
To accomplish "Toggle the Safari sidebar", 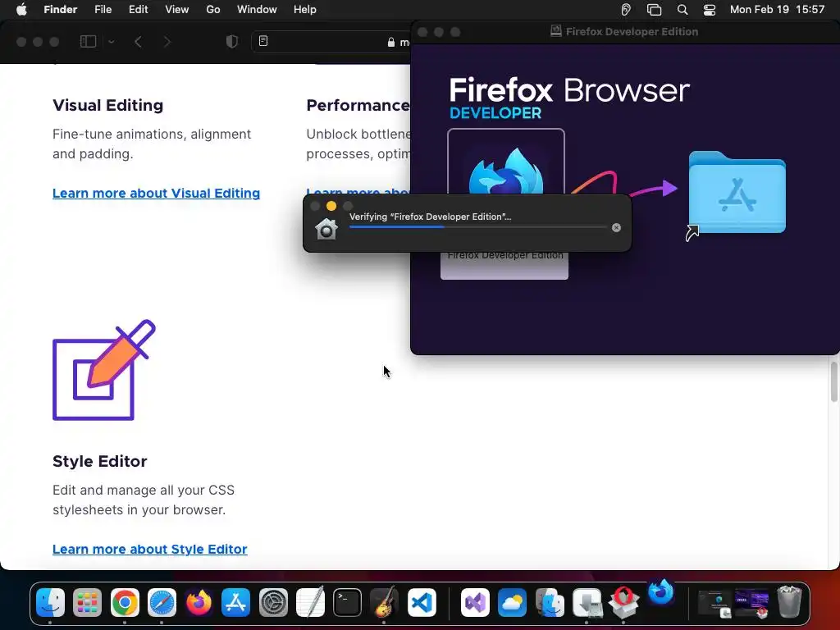I will pos(88,42).
